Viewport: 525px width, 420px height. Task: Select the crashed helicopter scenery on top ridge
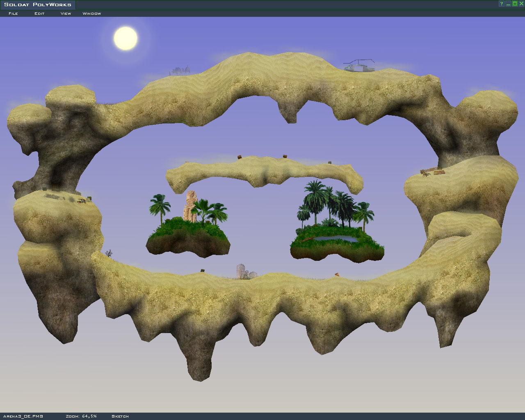pyautogui.click(x=359, y=66)
